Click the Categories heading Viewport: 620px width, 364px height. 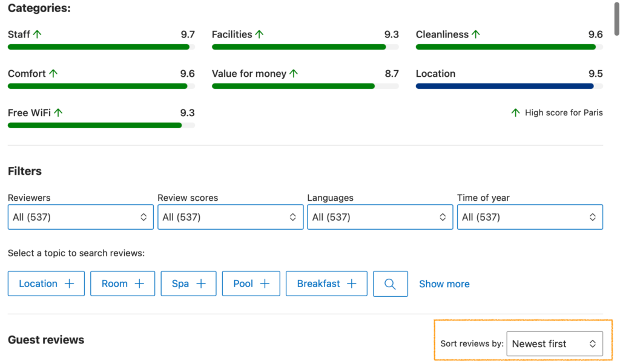39,8
